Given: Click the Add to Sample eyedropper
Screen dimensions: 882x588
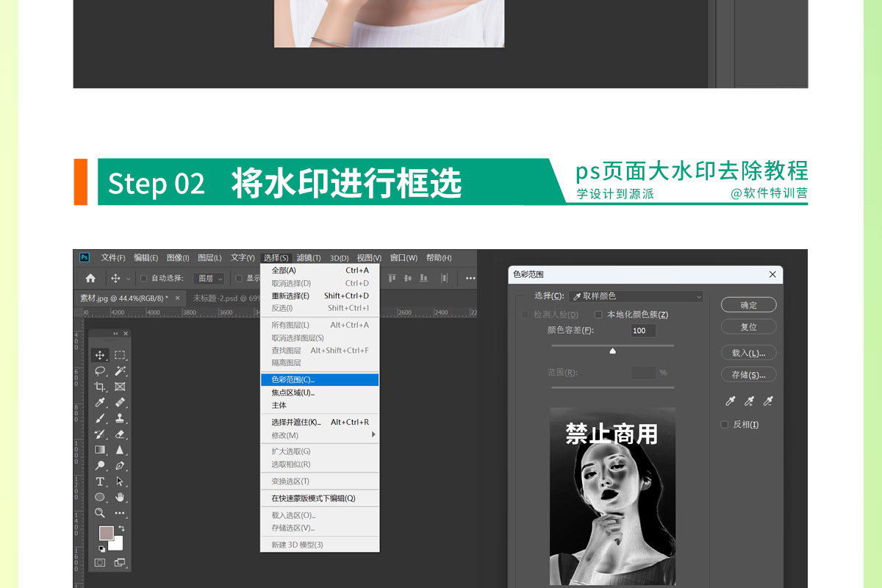Looking at the screenshot, I should tap(749, 401).
